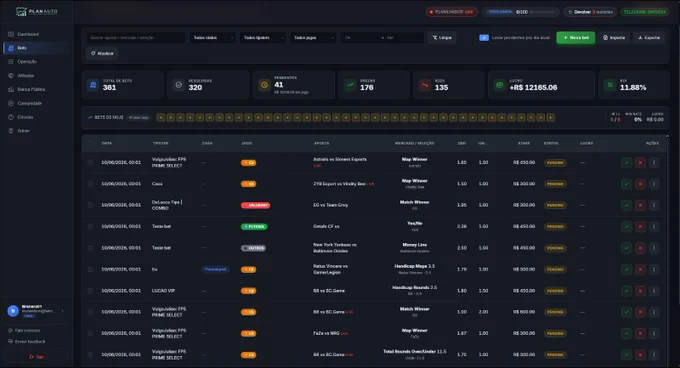
Task: Mark the FaZe vs NRG bet as green
Action: pyautogui.click(x=626, y=333)
